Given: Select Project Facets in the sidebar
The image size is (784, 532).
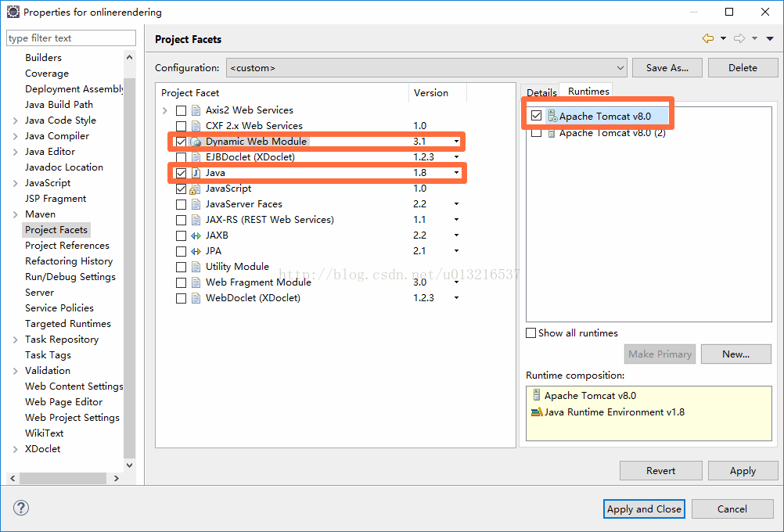Looking at the screenshot, I should click(x=56, y=230).
